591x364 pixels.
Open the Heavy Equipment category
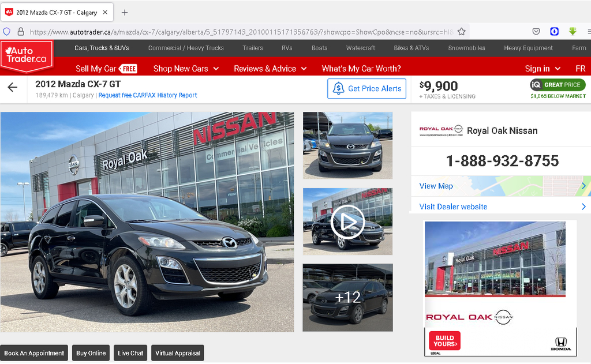(528, 48)
